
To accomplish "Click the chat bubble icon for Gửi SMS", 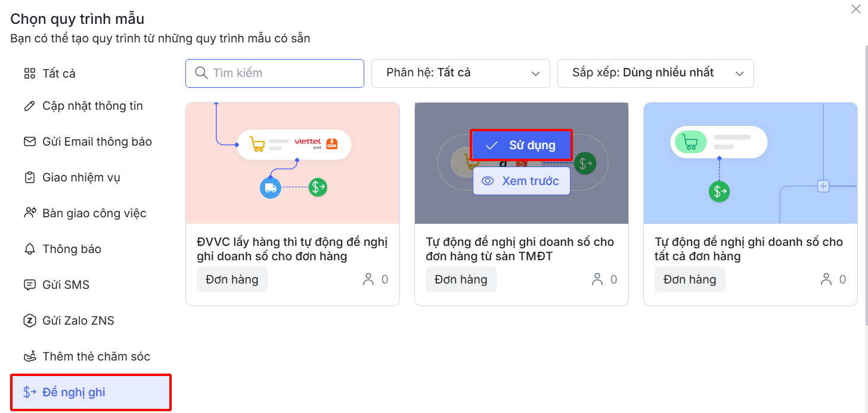I will 29,285.
